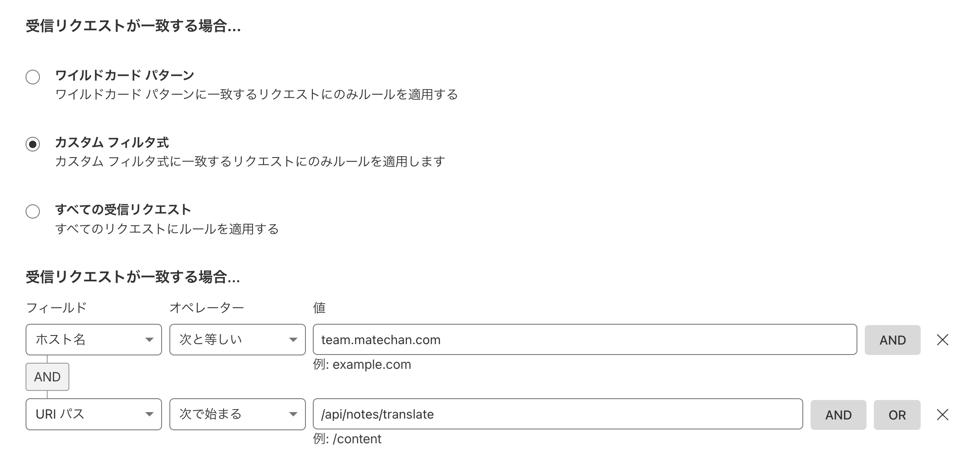The width and height of the screenshot is (980, 458).
Task: Click the caret arrow on the 次と等しい selector
Action: click(x=293, y=340)
